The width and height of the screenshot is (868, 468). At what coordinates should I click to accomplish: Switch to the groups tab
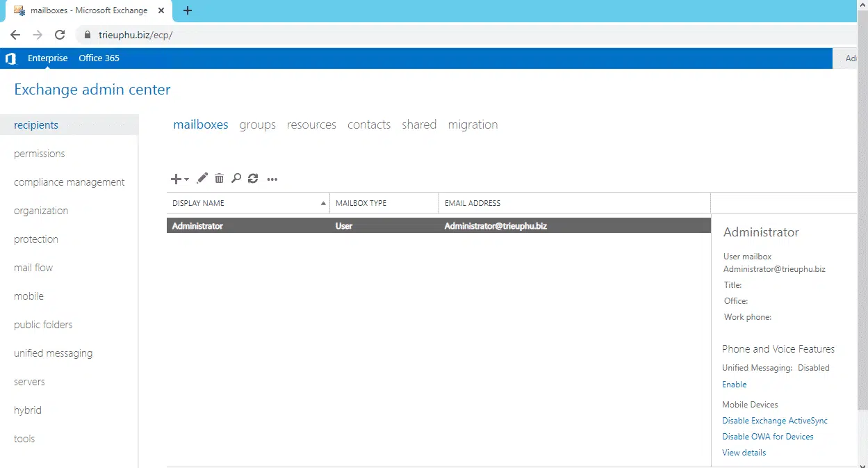click(257, 124)
